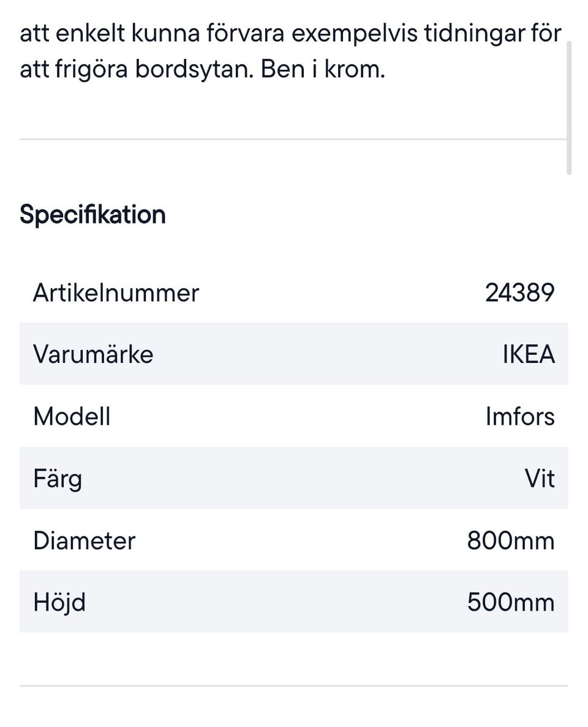Click the Artikelnummer label

click(x=116, y=292)
